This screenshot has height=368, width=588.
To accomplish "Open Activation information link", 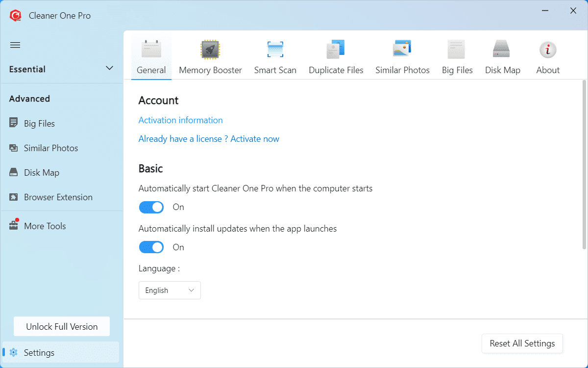I will (x=180, y=120).
